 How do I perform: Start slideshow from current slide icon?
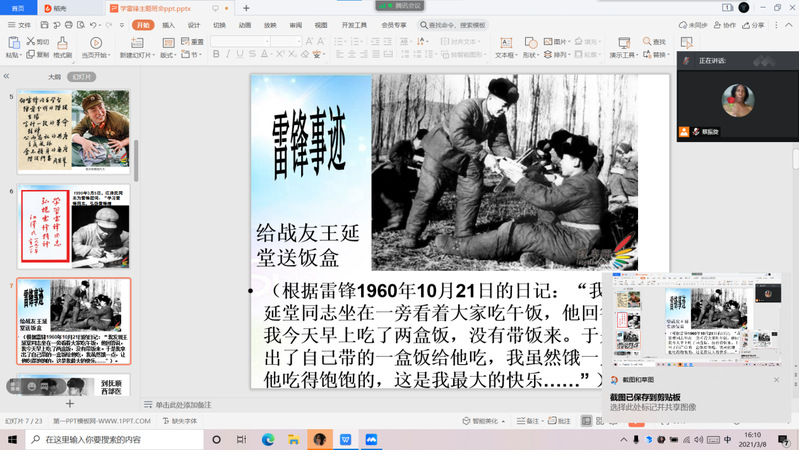96,43
